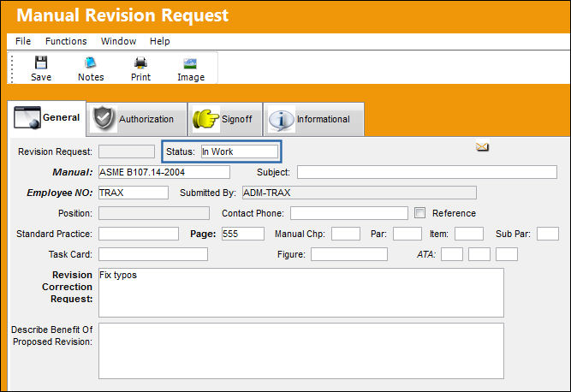The image size is (571, 392).
Task: Click the Print printer icon
Action: 140,62
